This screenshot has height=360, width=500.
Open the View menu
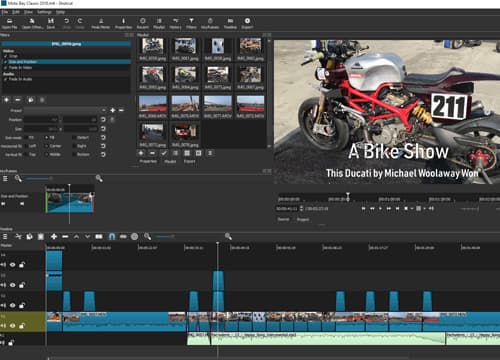[28, 12]
